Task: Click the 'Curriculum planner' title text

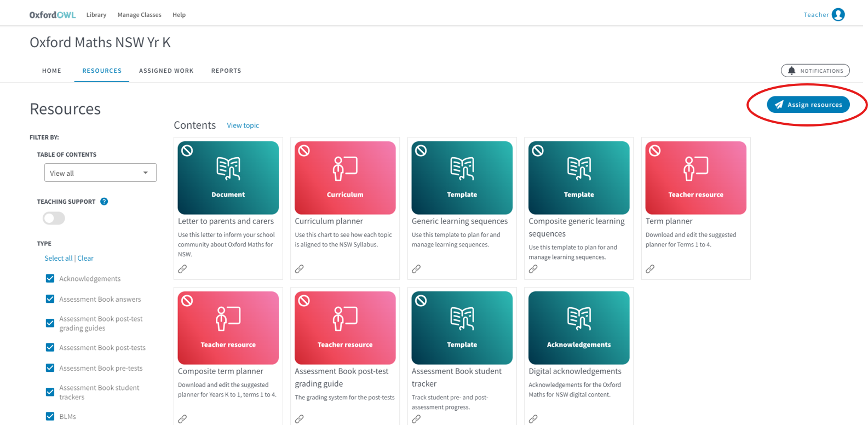Action: (x=329, y=221)
